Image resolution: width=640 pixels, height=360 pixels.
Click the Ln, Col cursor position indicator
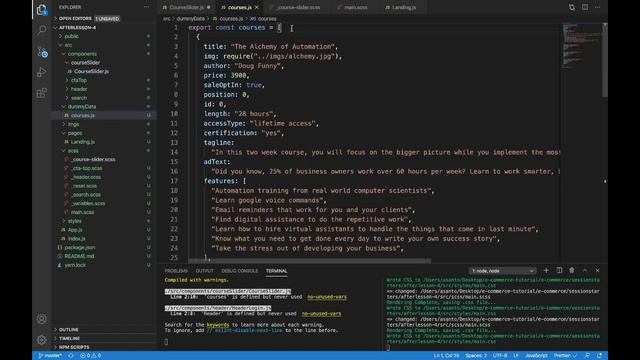click(x=447, y=356)
